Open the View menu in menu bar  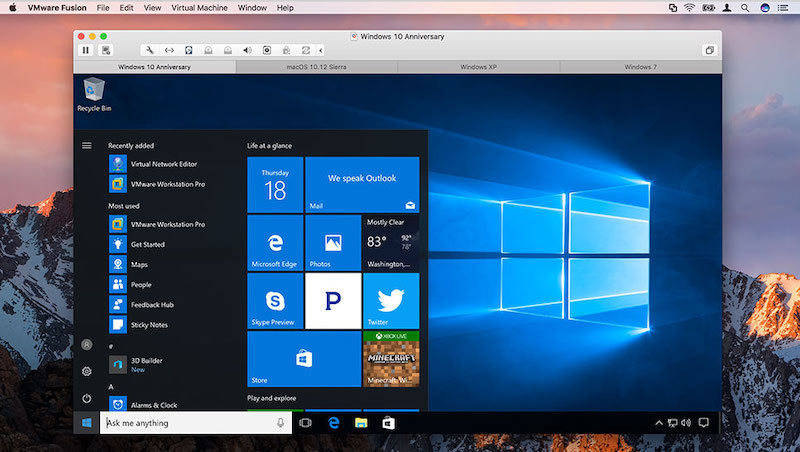(152, 8)
